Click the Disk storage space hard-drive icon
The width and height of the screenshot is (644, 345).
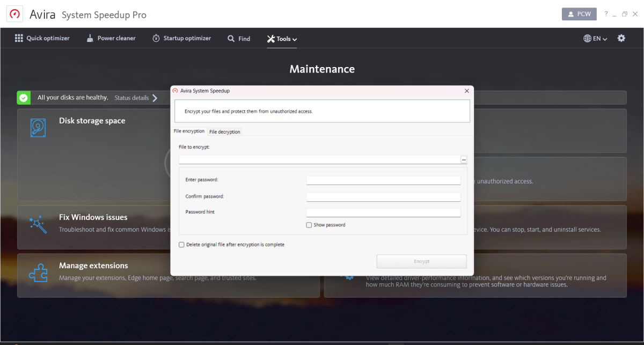[38, 128]
